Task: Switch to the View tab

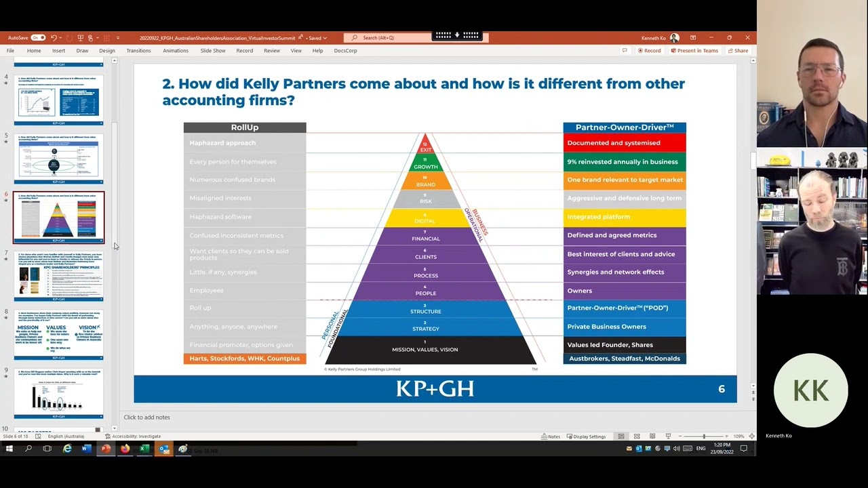Action: click(x=296, y=51)
